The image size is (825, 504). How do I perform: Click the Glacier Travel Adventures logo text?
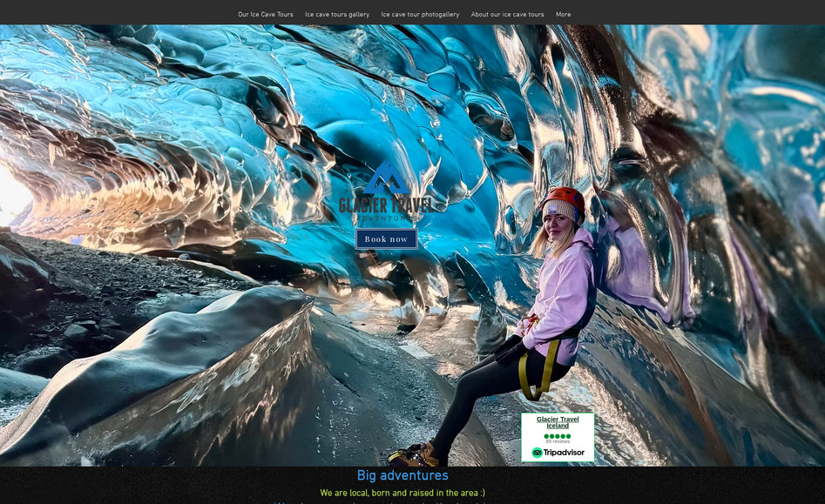point(385,205)
